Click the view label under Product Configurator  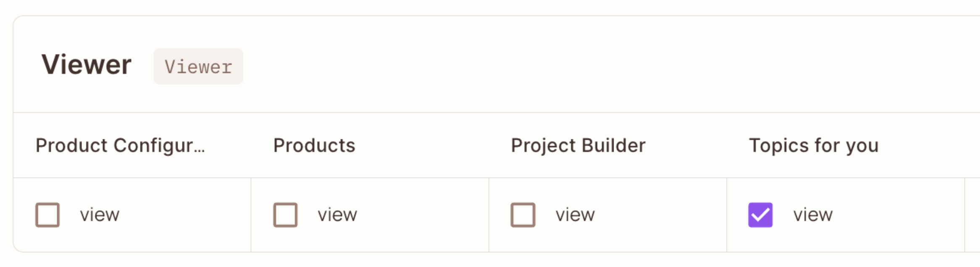point(100,215)
